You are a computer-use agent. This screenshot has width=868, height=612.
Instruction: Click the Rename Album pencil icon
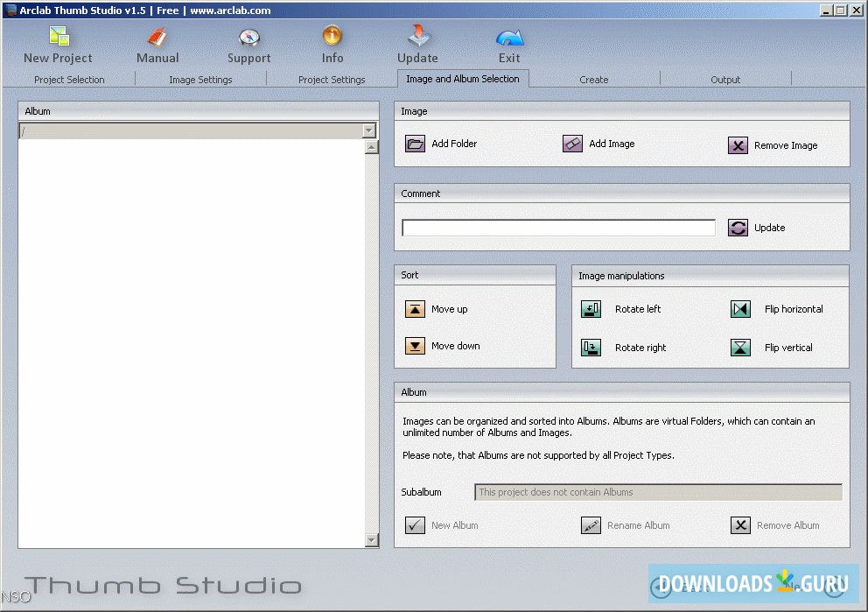pos(591,525)
